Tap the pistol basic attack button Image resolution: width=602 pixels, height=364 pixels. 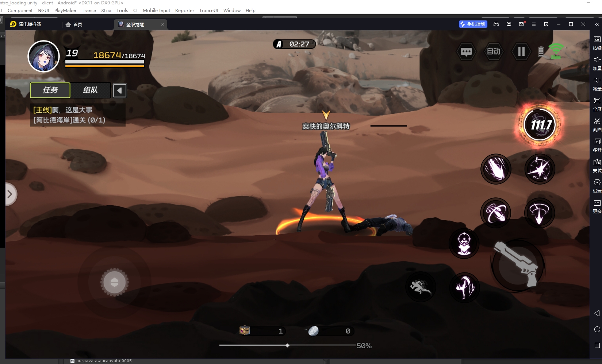pyautogui.click(x=518, y=265)
